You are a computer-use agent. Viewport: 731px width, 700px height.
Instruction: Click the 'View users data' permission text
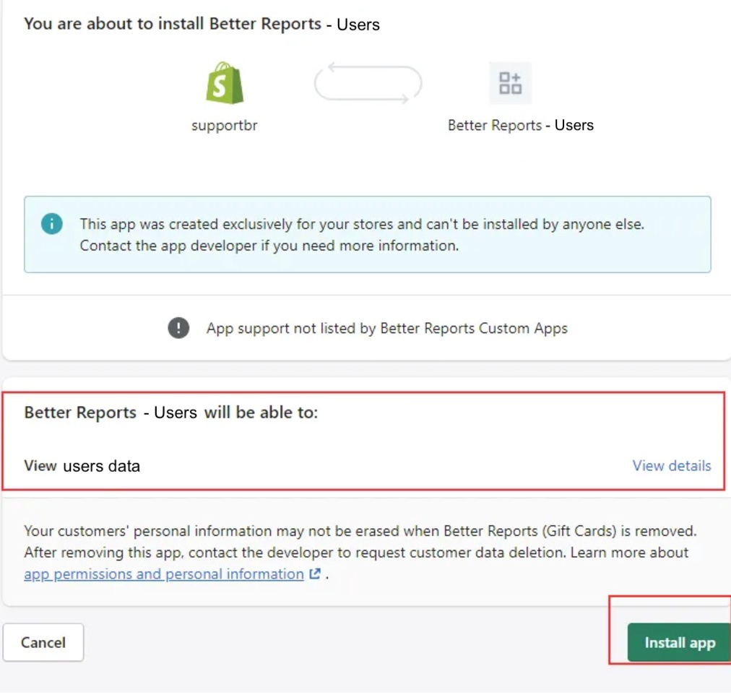coord(82,466)
